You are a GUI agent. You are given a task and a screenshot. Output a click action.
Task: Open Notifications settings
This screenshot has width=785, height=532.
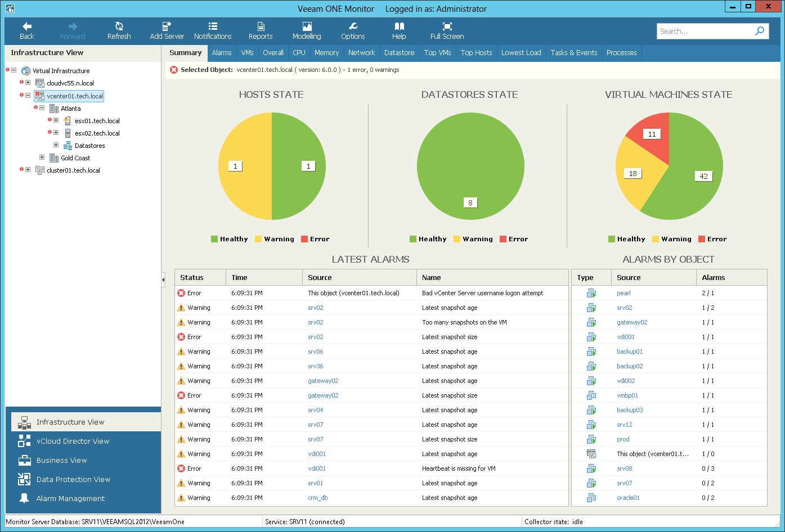213,31
